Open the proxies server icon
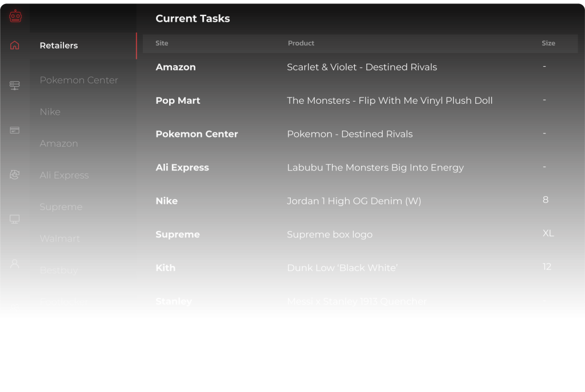Screen dimensions: 585x392 (15, 85)
